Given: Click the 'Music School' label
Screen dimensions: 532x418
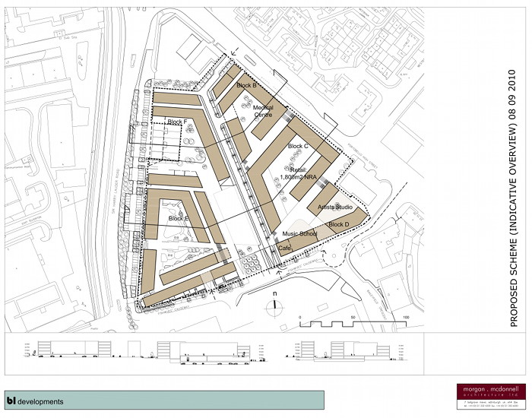Looking at the screenshot, I should point(299,234).
